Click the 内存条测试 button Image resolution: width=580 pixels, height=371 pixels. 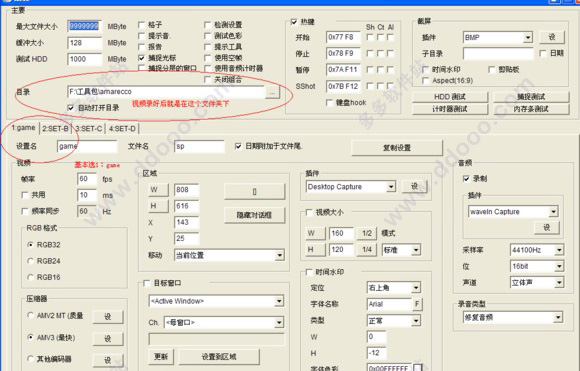tap(531, 109)
